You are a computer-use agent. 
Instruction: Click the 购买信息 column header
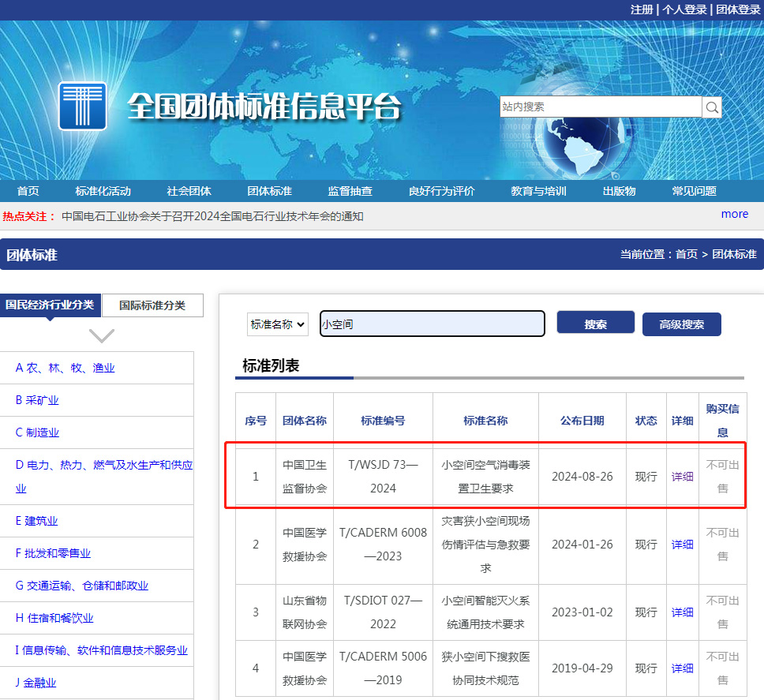[x=723, y=421]
